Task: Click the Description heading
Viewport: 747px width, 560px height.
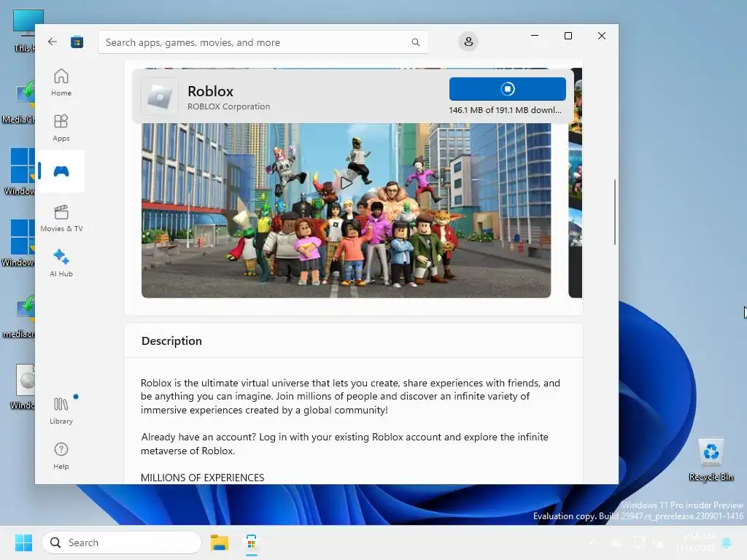Action: click(171, 341)
